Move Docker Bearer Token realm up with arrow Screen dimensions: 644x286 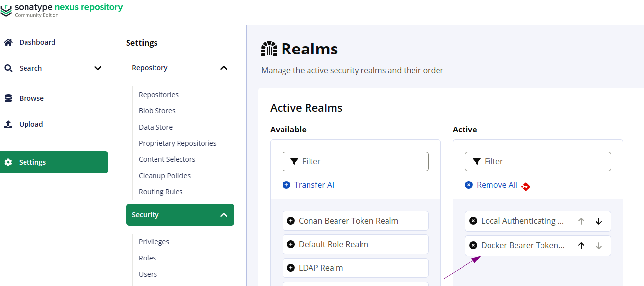(581, 246)
